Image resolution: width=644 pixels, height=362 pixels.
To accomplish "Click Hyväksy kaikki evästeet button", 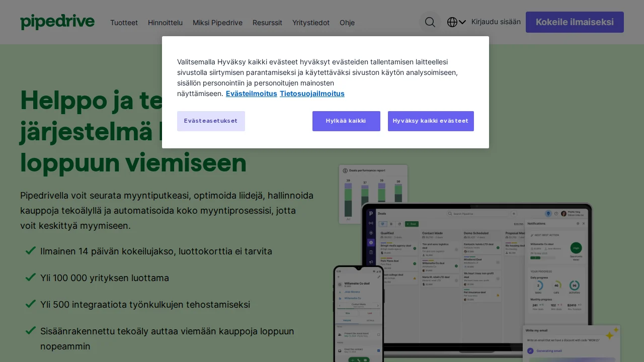I will [x=431, y=121].
